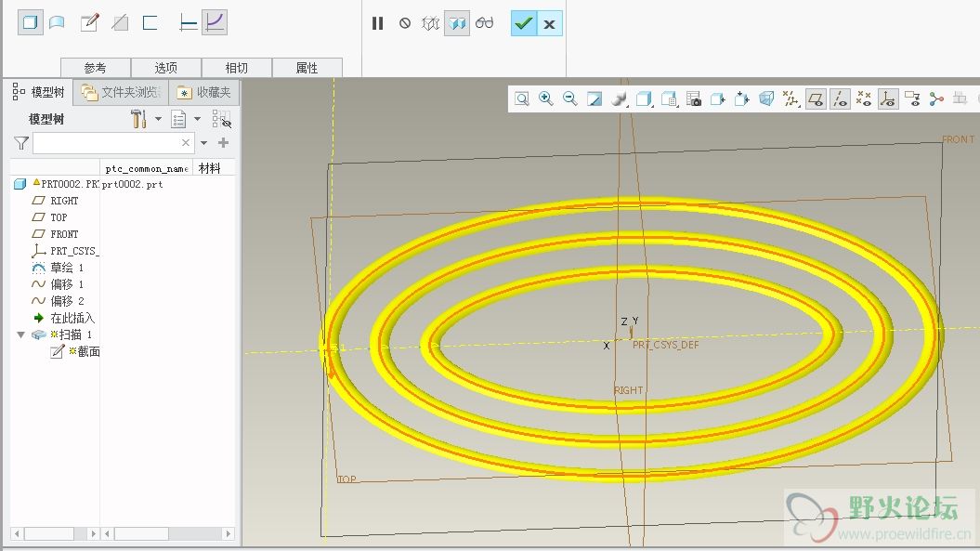Click the view normal icon
This screenshot has width=980, height=551.
717,98
